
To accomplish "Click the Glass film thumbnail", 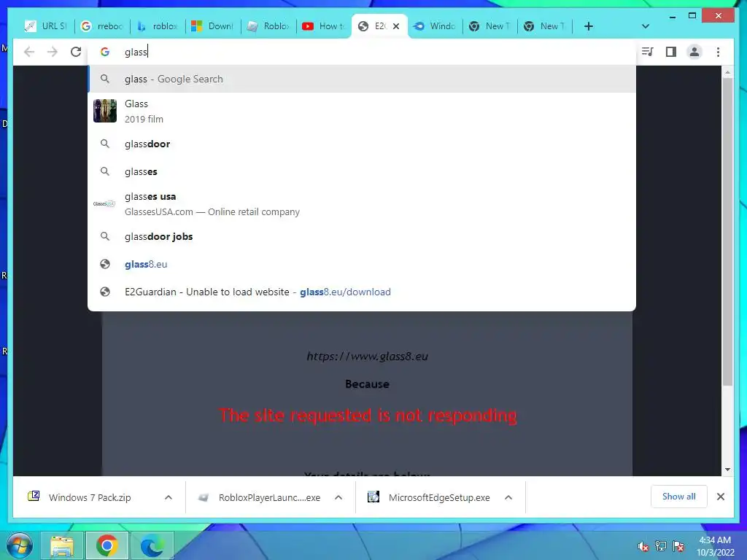I will pyautogui.click(x=105, y=111).
